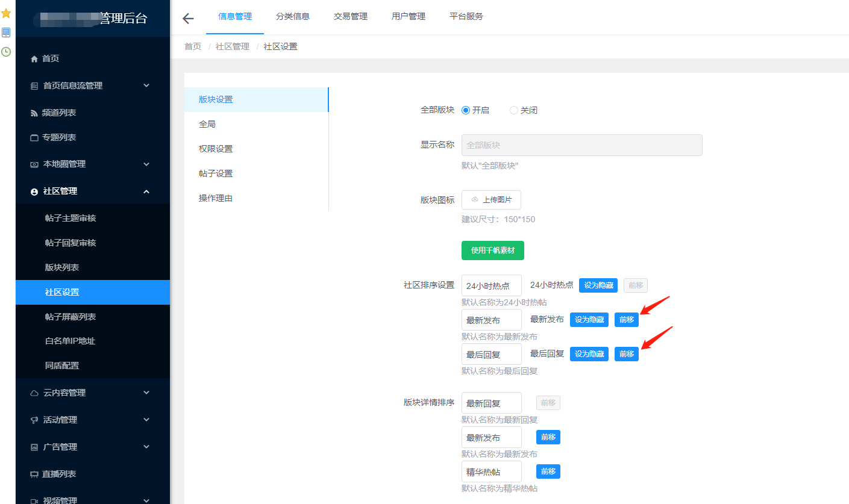This screenshot has width=849, height=504.
Task: Expand the 云内容管理 chevron
Action: point(146,393)
